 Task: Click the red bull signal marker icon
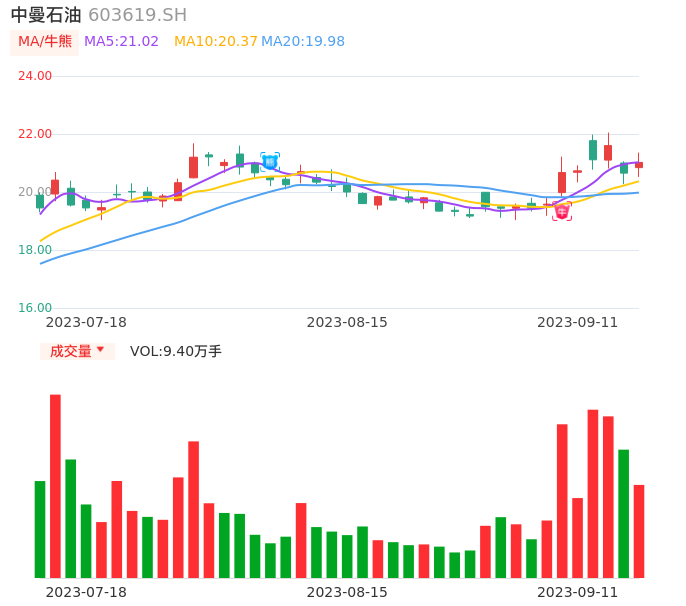click(562, 211)
